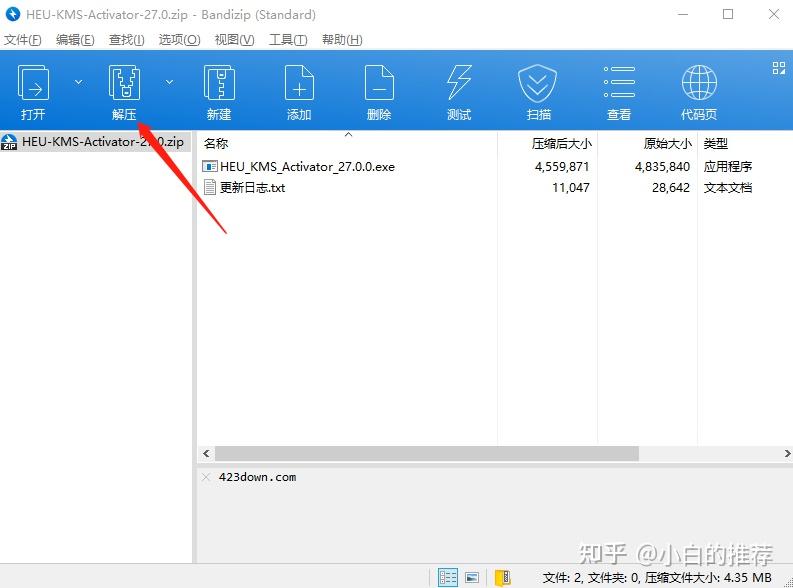
Task: Expand the dropdown arrow next to 解压
Action: [169, 82]
